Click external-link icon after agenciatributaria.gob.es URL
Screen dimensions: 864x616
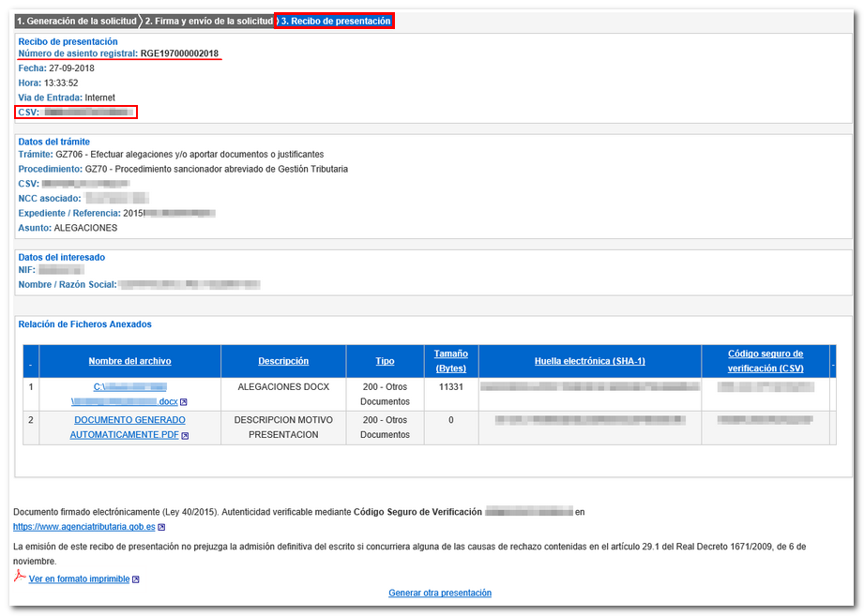pyautogui.click(x=162, y=528)
